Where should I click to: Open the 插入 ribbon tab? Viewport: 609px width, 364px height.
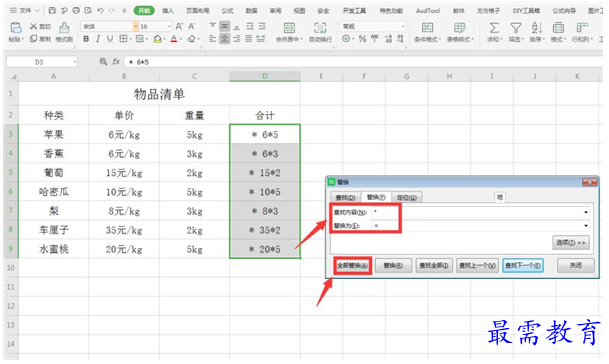168,10
